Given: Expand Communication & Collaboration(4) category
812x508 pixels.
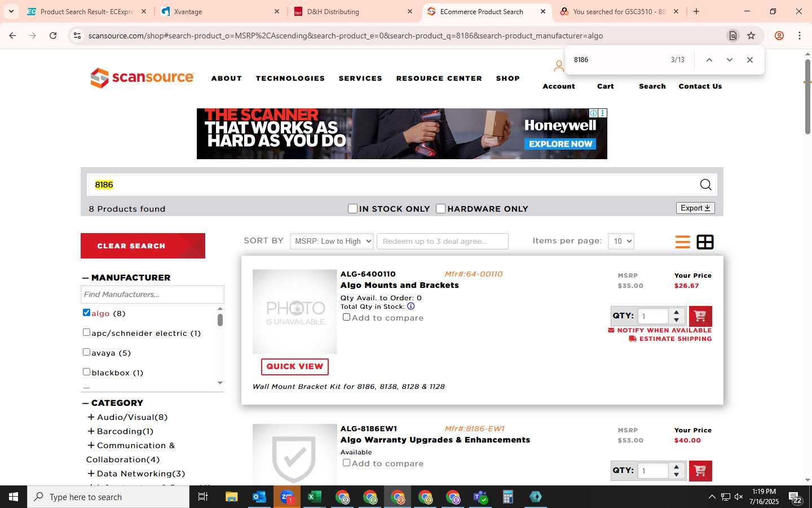Looking at the screenshot, I should click(91, 445).
